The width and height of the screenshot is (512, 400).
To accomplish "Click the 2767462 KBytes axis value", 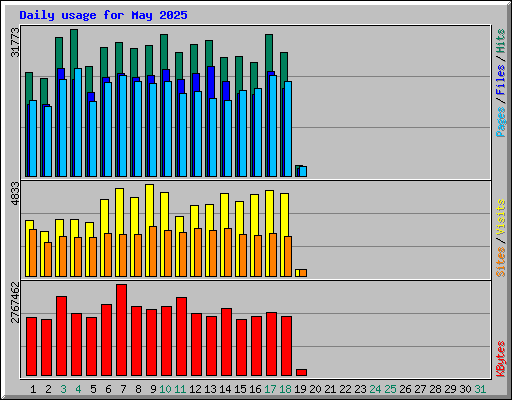I will tap(15, 302).
